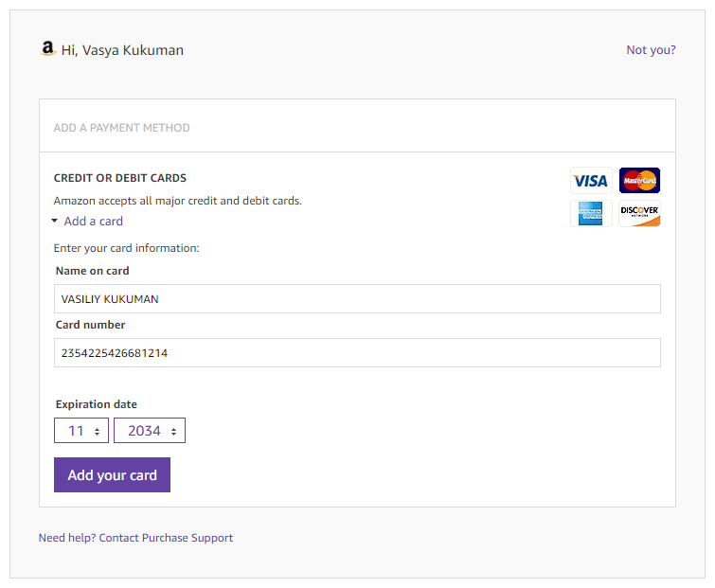Click the "Name on card" label
This screenshot has width=715, height=588.
tap(92, 271)
